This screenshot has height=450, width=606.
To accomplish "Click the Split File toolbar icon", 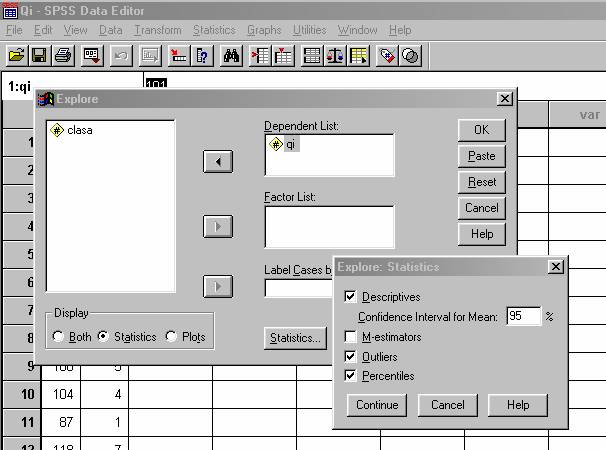I will tap(312, 56).
